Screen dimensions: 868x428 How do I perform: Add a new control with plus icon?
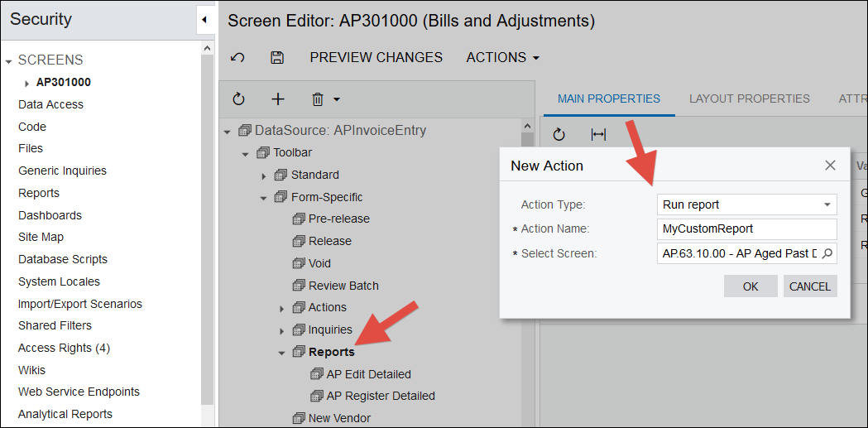278,99
